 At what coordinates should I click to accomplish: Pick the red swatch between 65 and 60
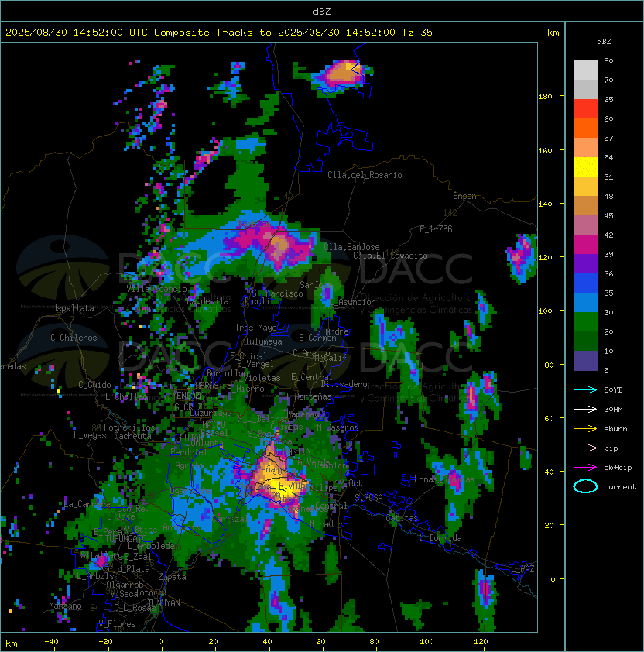(585, 109)
